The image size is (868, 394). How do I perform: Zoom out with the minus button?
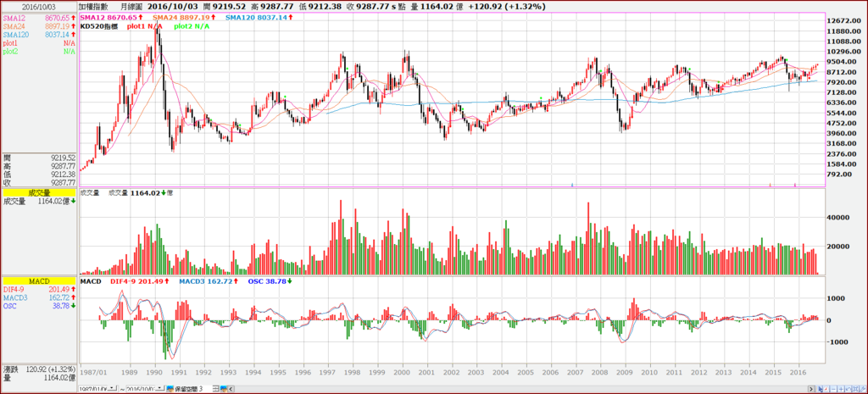coord(833,389)
